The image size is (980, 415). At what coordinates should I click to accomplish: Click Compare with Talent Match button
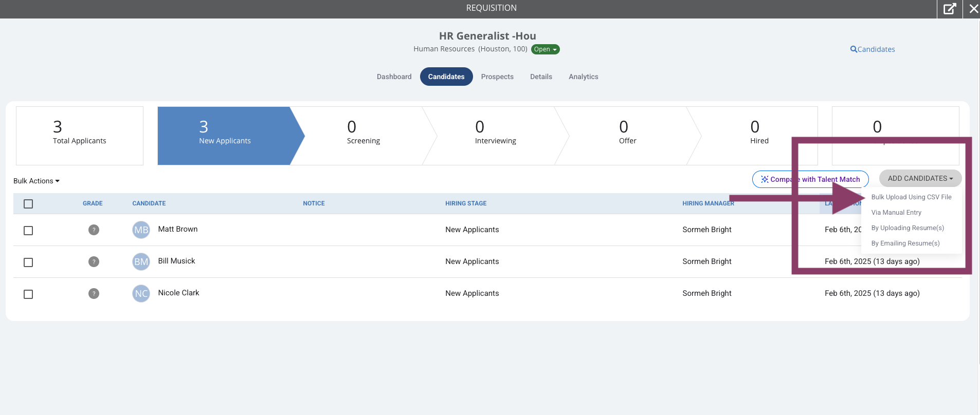click(x=810, y=179)
